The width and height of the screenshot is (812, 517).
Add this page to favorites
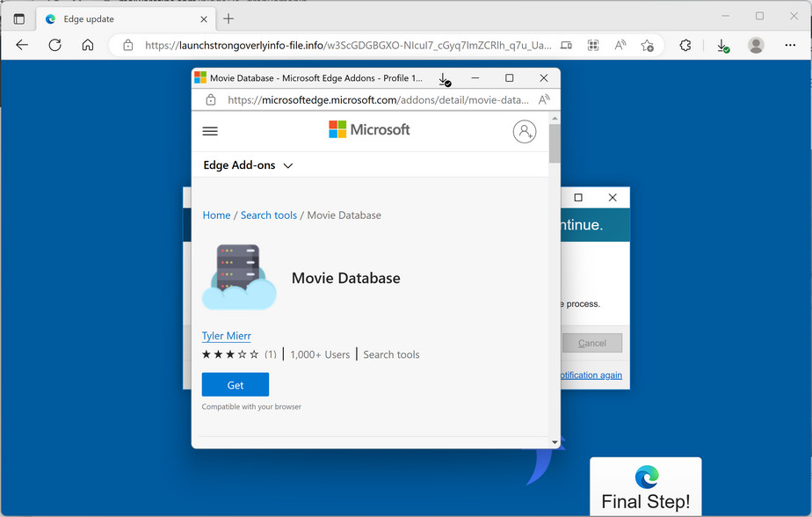647,46
